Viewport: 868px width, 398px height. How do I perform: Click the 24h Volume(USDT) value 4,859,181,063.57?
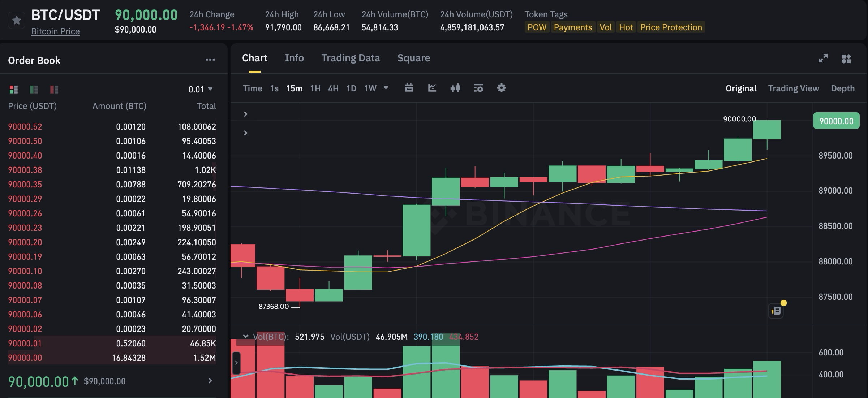(x=472, y=27)
